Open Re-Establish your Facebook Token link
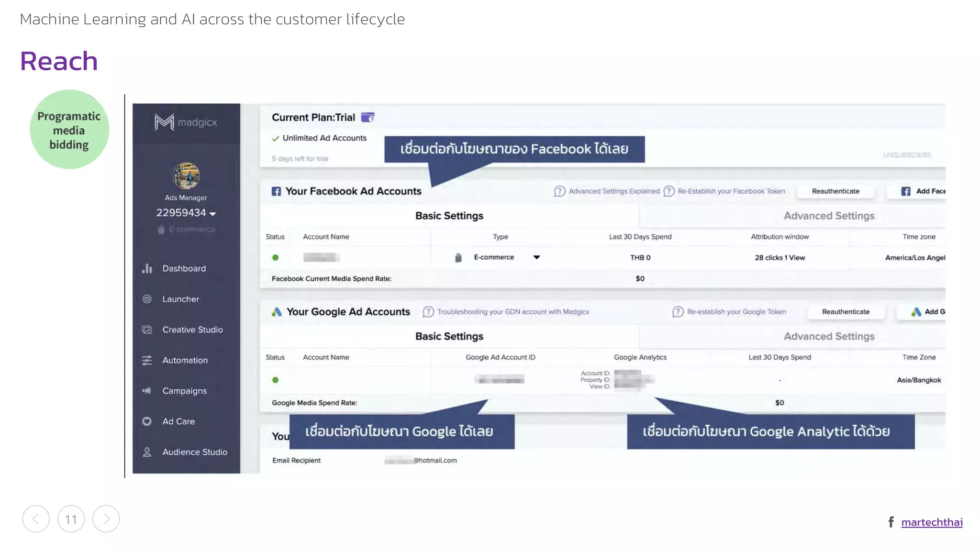Screen dimensions: 980x551 (731, 191)
